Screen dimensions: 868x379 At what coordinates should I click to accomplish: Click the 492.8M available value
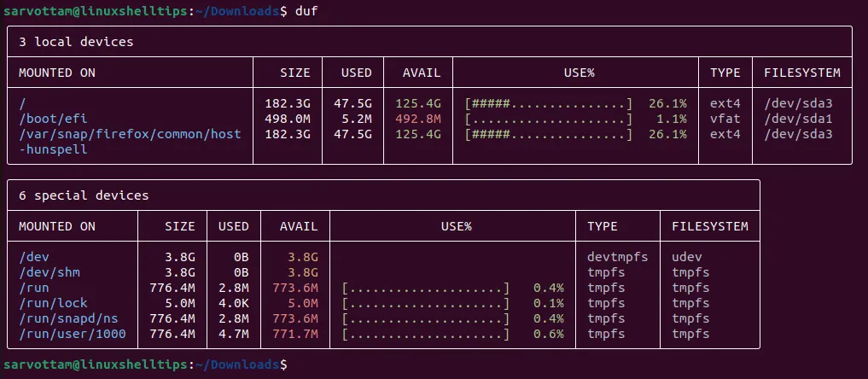[x=418, y=119]
